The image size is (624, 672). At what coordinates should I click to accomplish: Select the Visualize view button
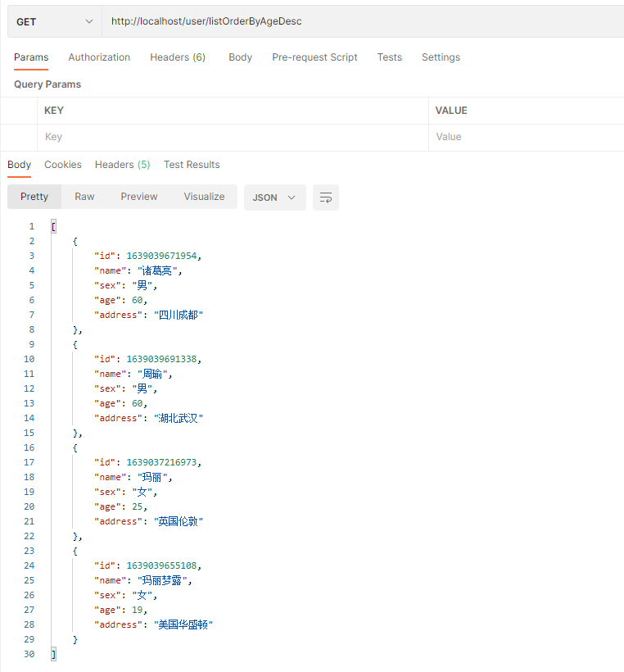point(204,197)
